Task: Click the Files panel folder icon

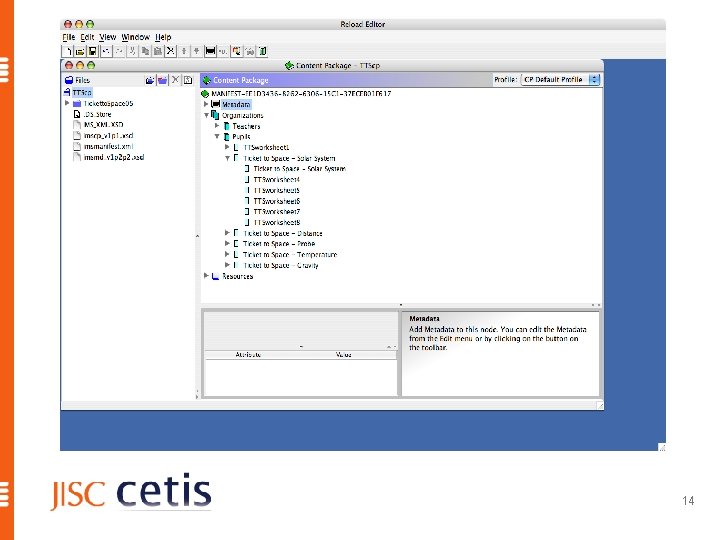Action: [x=68, y=80]
